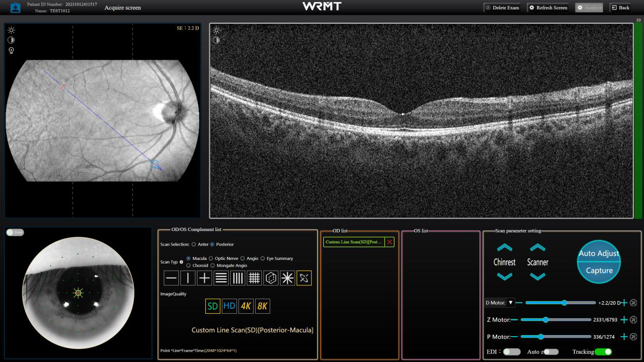Click the Refresh Screen button
644x362 pixels.
pyautogui.click(x=548, y=8)
